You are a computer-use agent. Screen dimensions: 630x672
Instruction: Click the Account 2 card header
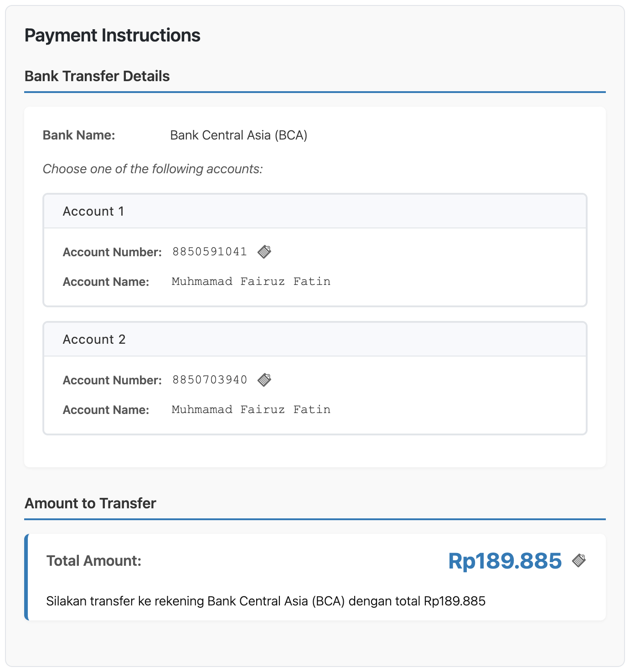coord(315,339)
